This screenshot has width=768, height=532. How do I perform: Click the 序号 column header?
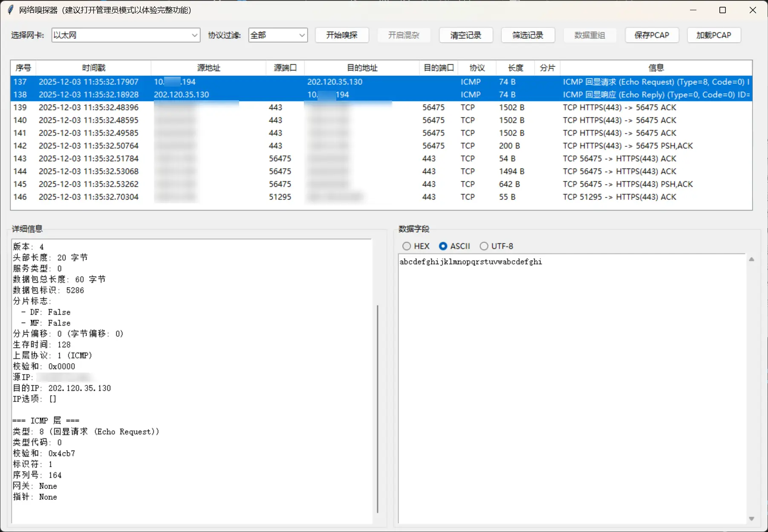click(23, 67)
